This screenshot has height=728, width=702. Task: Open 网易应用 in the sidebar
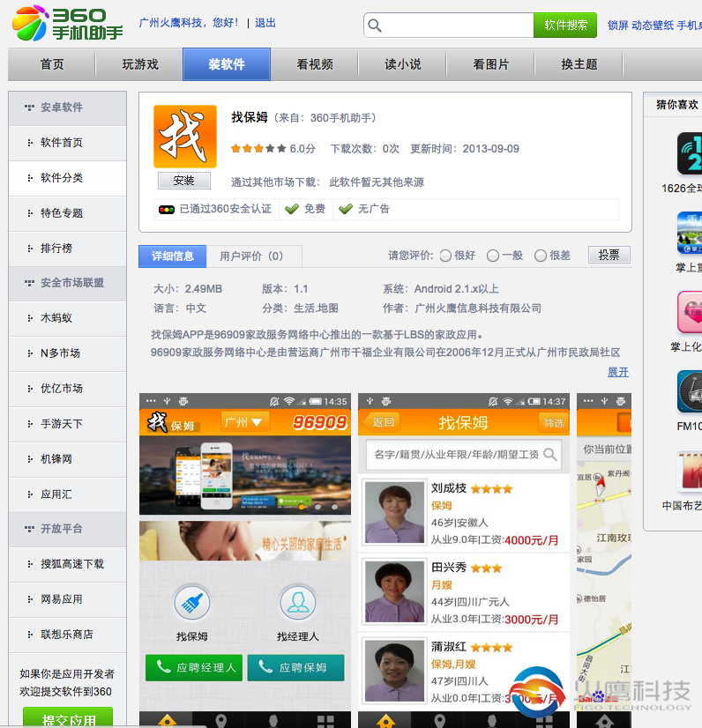[67, 599]
